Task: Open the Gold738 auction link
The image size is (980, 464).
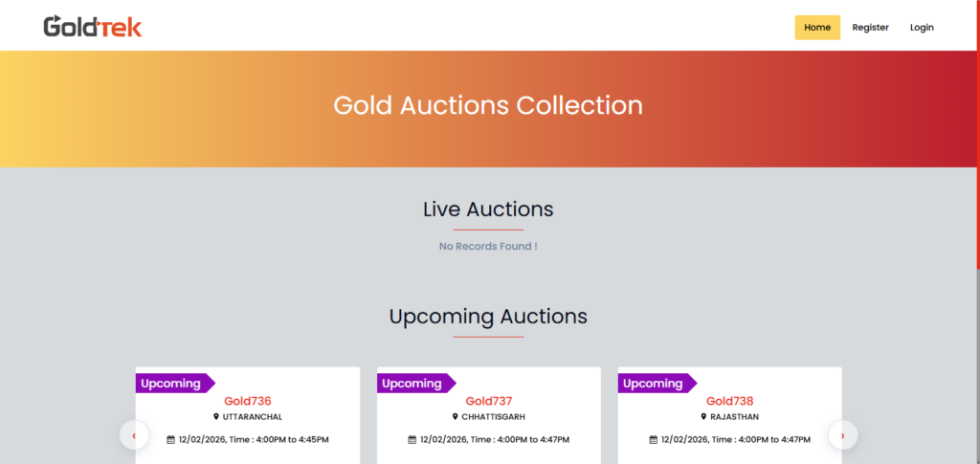Action: click(730, 401)
